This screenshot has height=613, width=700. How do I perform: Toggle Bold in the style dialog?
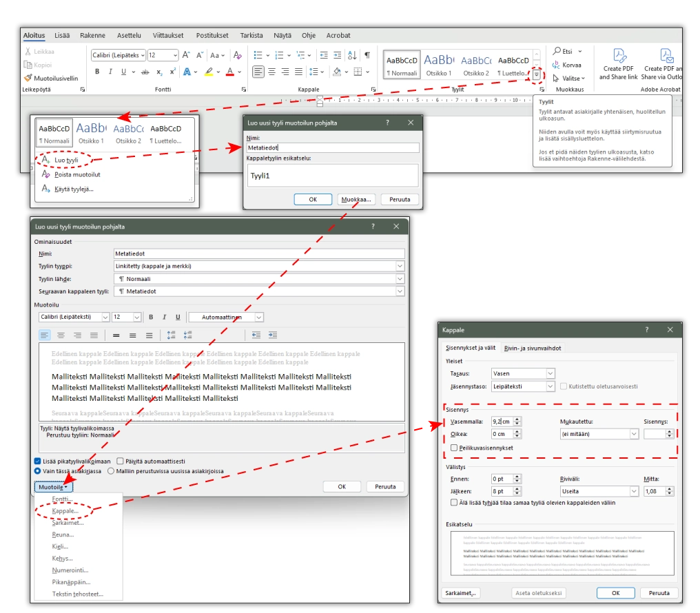coord(151,318)
